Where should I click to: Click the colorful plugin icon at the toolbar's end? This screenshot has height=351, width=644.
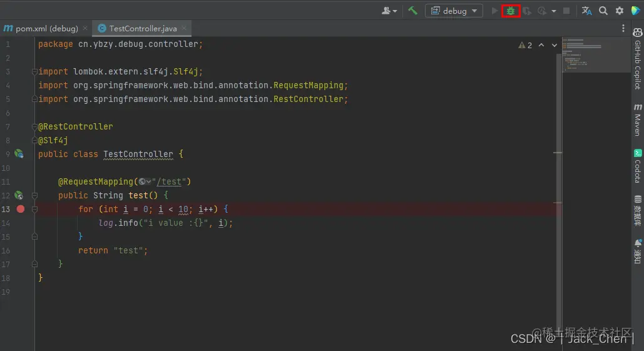point(635,11)
